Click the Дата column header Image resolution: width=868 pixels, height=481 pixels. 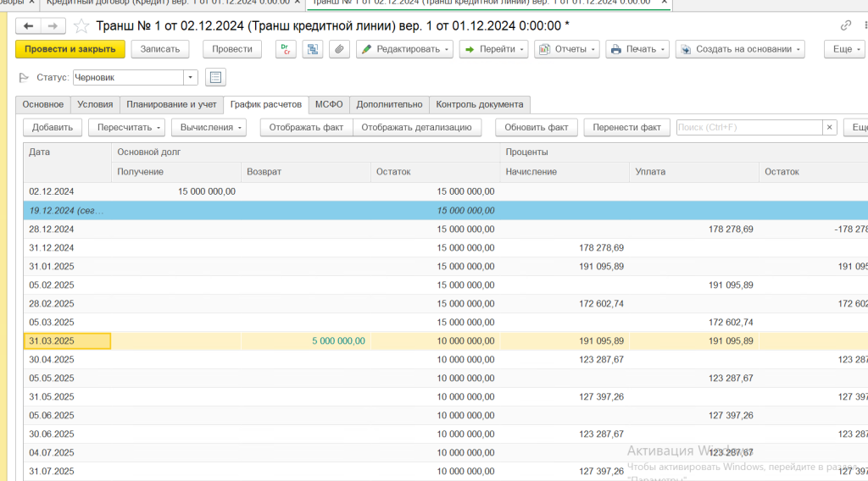(x=67, y=162)
